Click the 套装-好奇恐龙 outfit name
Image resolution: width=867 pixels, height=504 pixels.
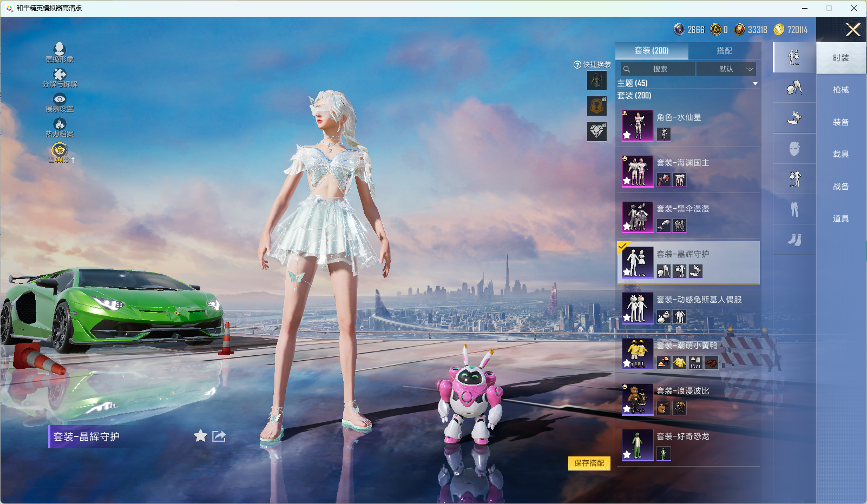pos(683,436)
